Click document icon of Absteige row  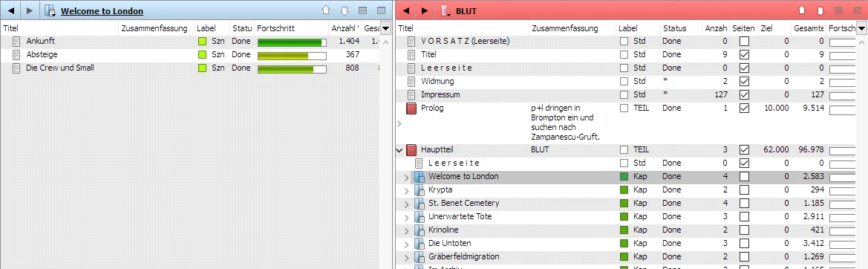[16, 54]
